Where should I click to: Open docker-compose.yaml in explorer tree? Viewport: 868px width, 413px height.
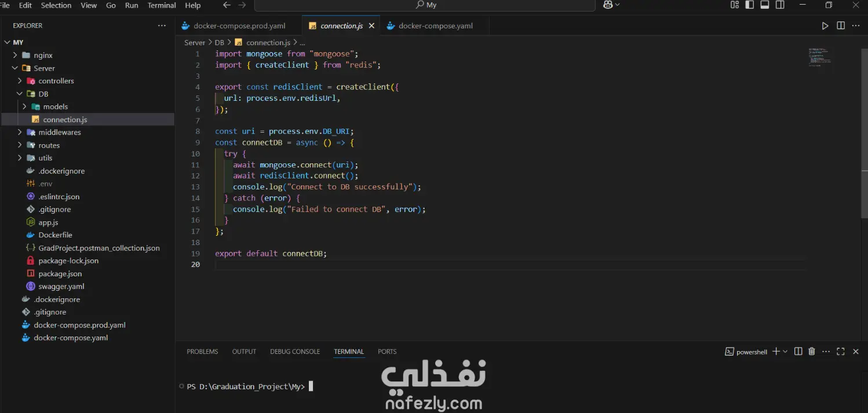pos(87,338)
